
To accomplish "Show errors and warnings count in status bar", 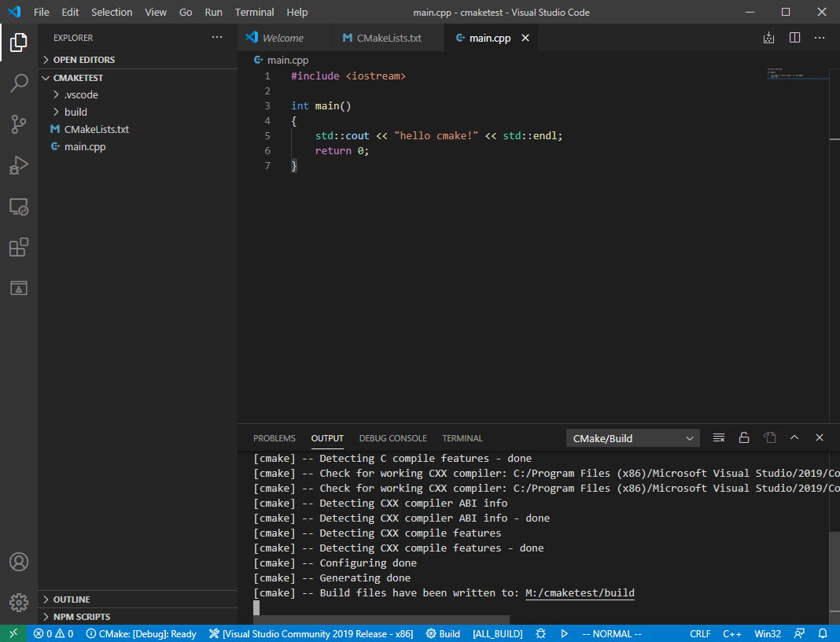I will pos(53,633).
